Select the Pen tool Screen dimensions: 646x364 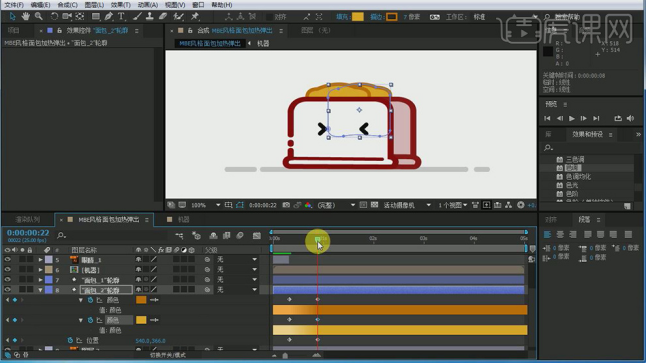click(x=108, y=16)
